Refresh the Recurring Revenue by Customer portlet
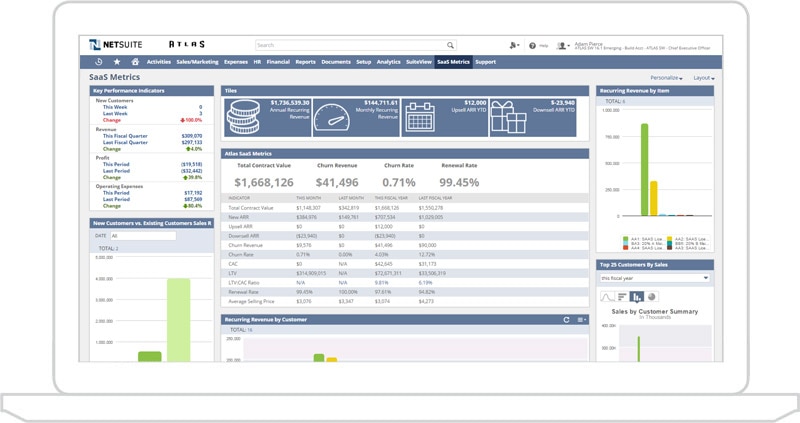The image size is (800, 423). click(x=566, y=320)
